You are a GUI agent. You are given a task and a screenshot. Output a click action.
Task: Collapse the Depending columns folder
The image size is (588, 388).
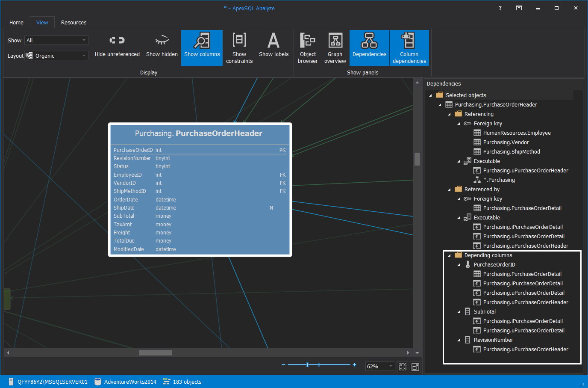tap(449, 255)
